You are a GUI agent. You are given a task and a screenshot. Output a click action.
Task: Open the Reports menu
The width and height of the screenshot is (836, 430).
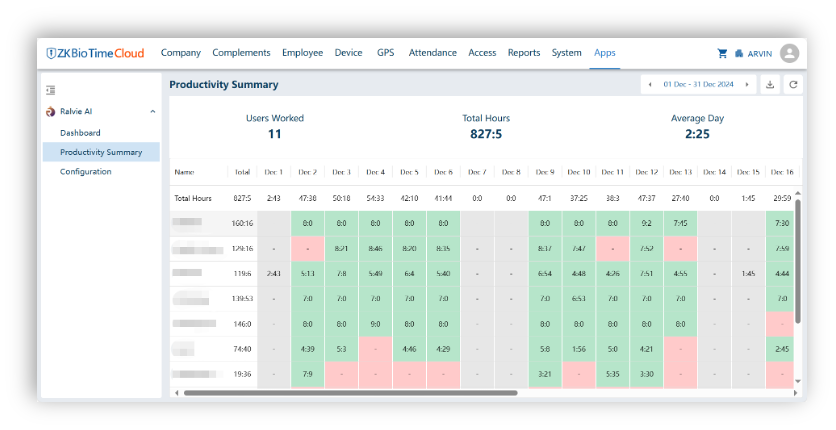[x=523, y=53]
